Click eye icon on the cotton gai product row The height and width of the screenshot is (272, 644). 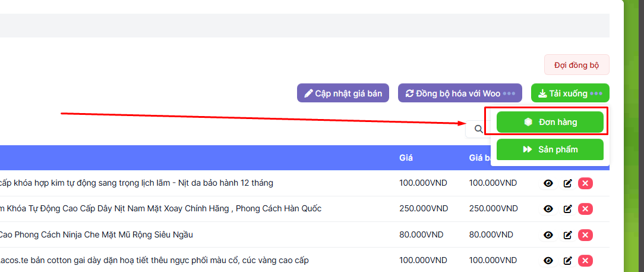(548, 260)
